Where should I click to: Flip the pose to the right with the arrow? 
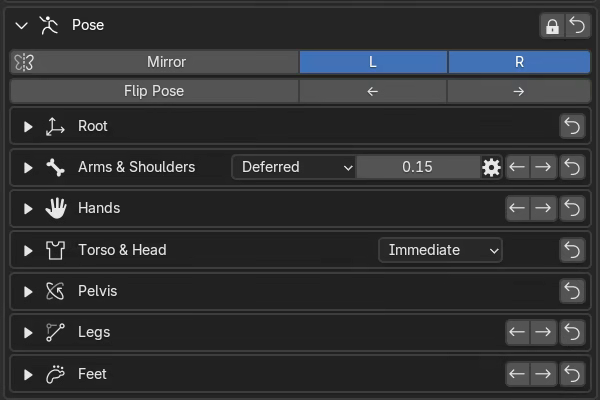coord(519,91)
